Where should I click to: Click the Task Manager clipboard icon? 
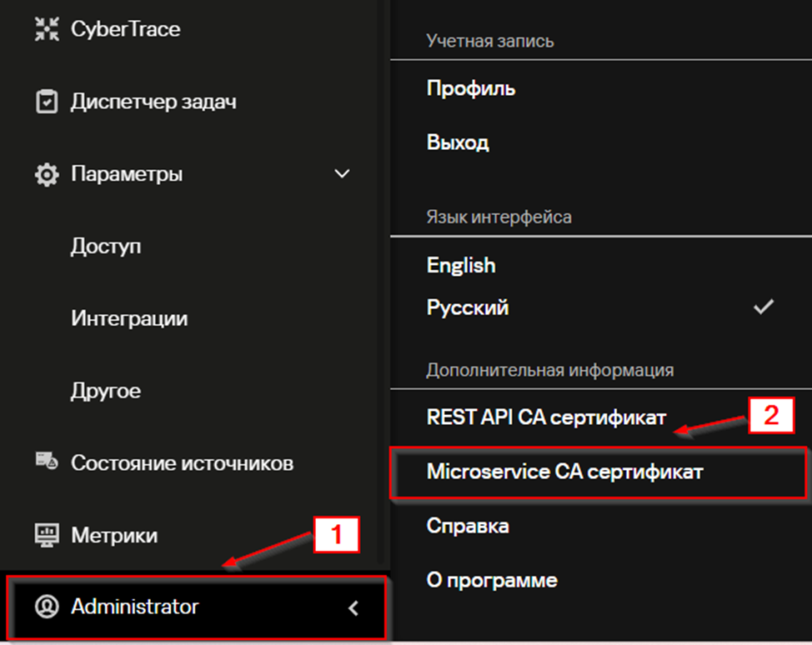[47, 102]
